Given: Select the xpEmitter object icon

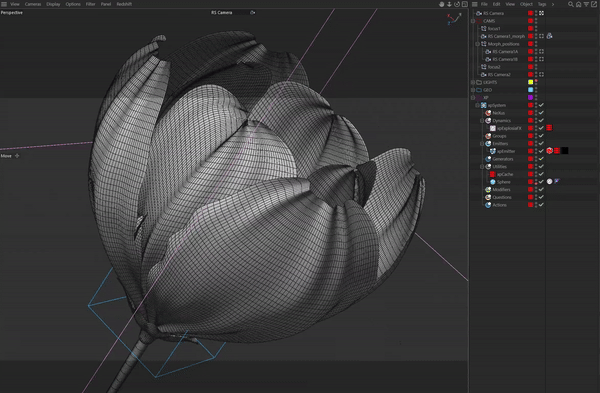Looking at the screenshot, I should (x=493, y=151).
